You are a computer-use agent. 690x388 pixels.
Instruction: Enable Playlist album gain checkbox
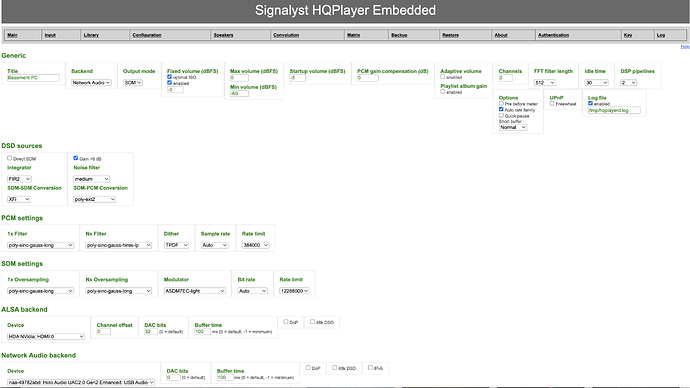coord(443,92)
